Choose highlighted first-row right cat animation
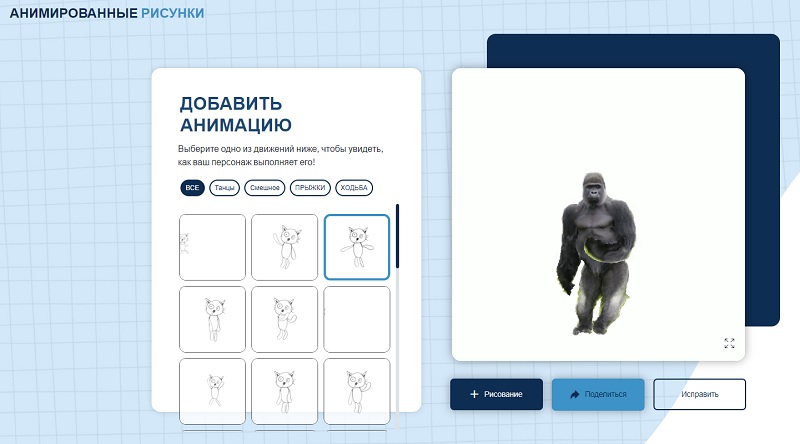The image size is (800, 444). point(357,247)
